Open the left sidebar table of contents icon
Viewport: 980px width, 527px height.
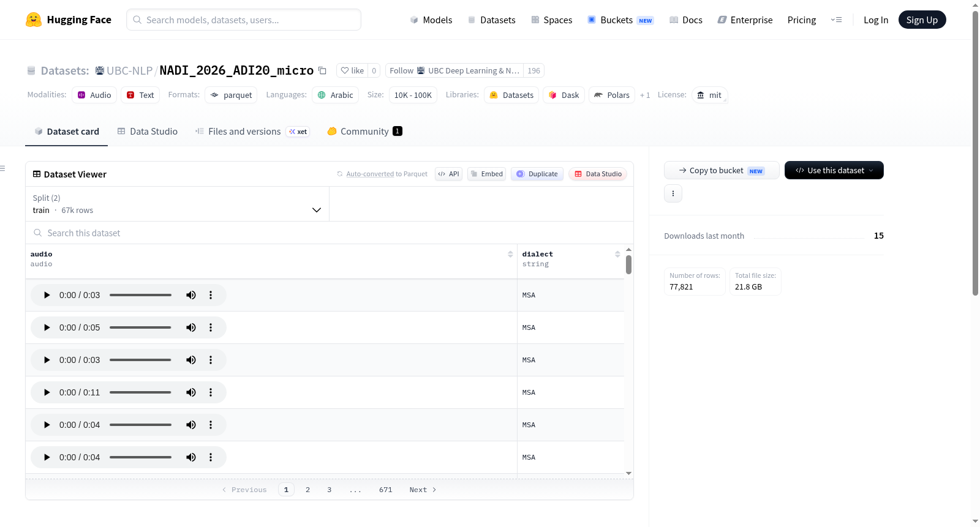click(x=2, y=168)
